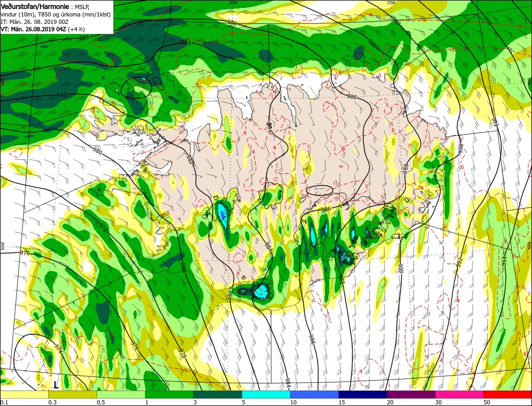This screenshot has width=532, height=406.
Task: Select the legend value '3'
Action: [195, 402]
